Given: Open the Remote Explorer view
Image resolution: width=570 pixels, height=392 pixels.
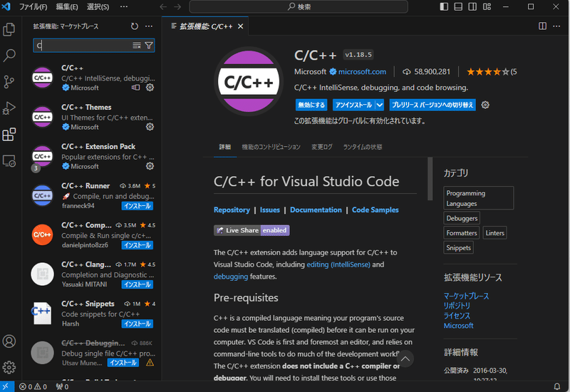Looking at the screenshot, I should [x=9, y=161].
